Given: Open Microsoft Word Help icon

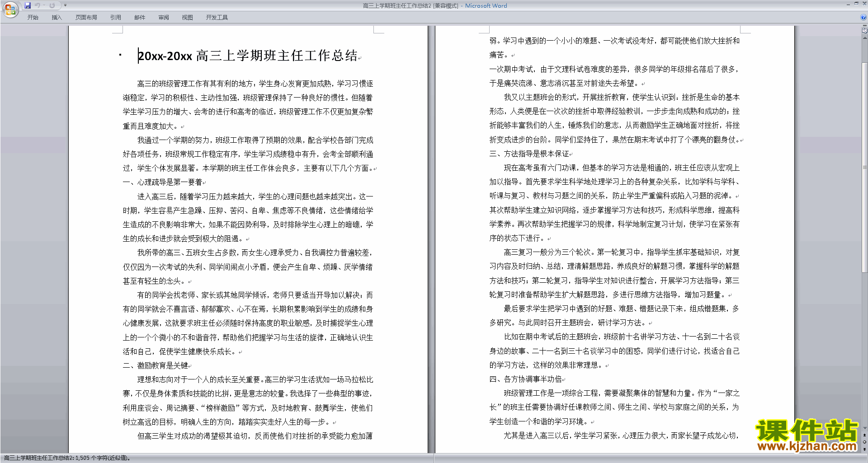Looking at the screenshot, I should [x=863, y=18].
